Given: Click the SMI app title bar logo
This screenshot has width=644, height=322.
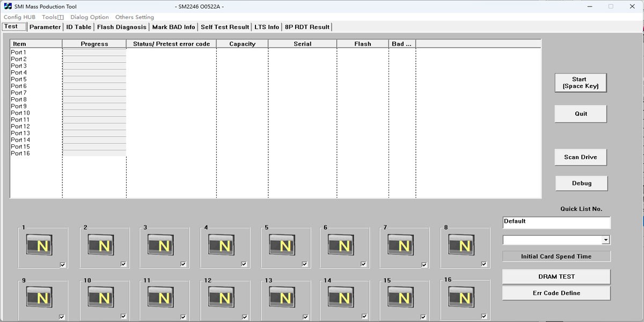Looking at the screenshot, I should [8, 6].
